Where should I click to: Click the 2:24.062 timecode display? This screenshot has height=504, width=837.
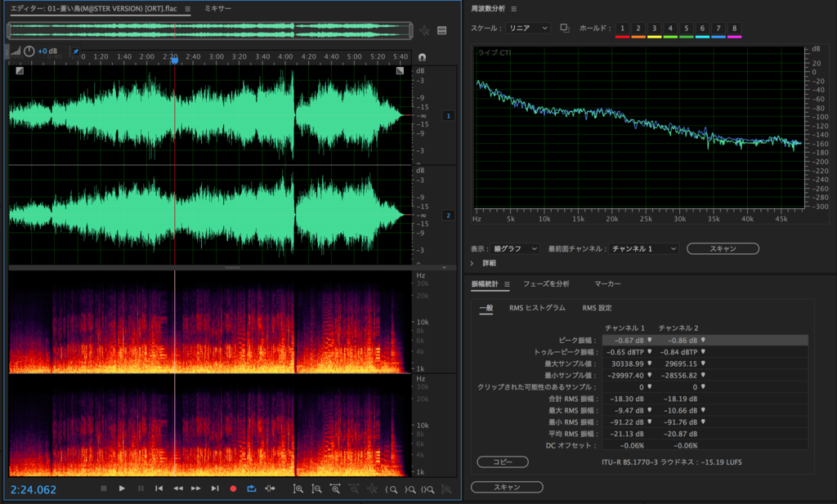coord(33,489)
